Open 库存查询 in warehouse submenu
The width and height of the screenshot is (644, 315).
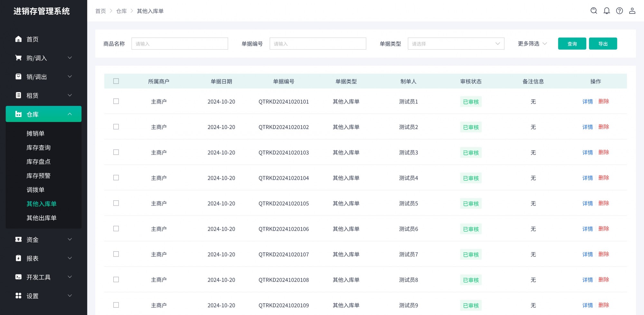click(38, 148)
